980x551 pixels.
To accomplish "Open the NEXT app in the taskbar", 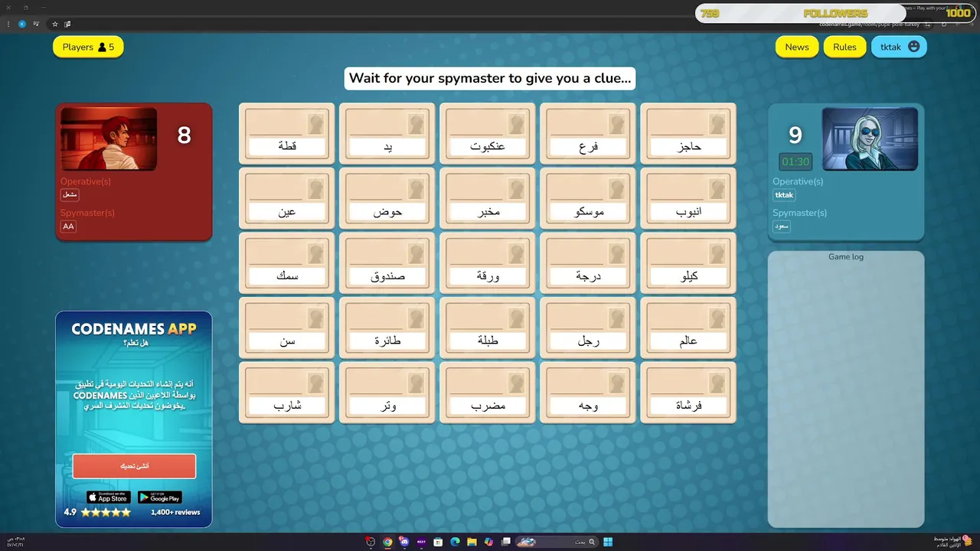I will [x=421, y=542].
